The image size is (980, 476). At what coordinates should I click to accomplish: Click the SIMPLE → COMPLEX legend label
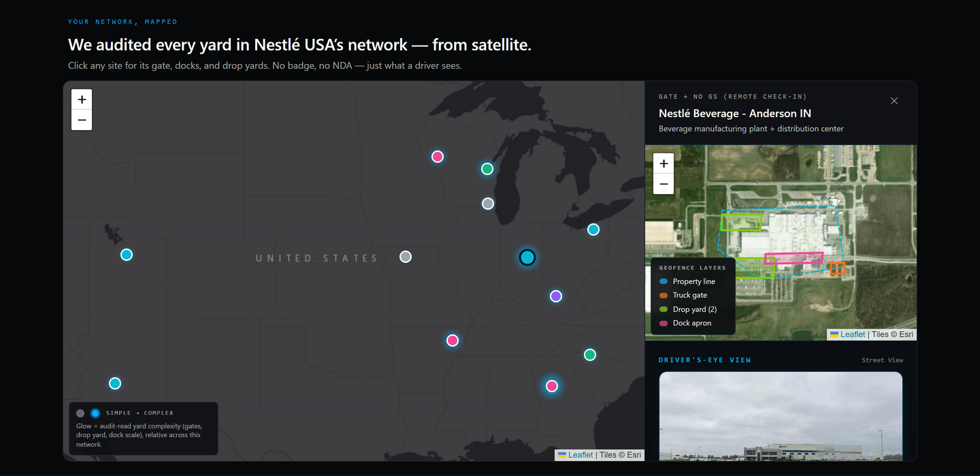click(x=140, y=413)
